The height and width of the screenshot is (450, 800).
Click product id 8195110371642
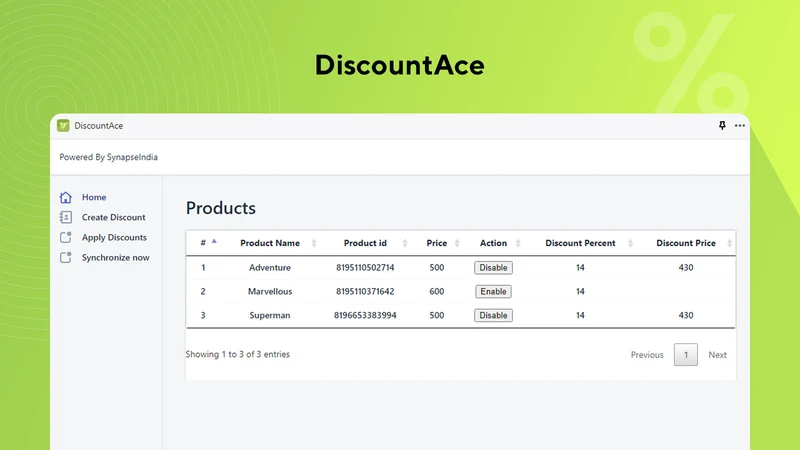click(365, 291)
